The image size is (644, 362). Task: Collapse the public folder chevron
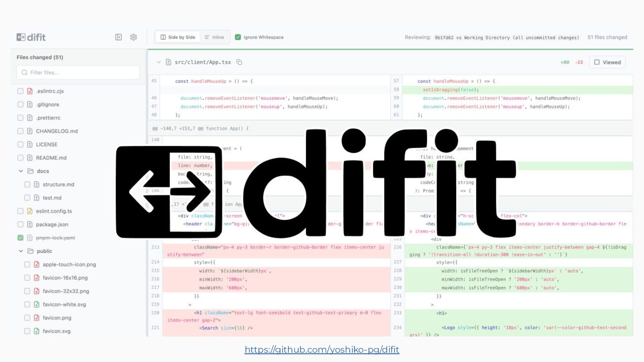[21, 251]
